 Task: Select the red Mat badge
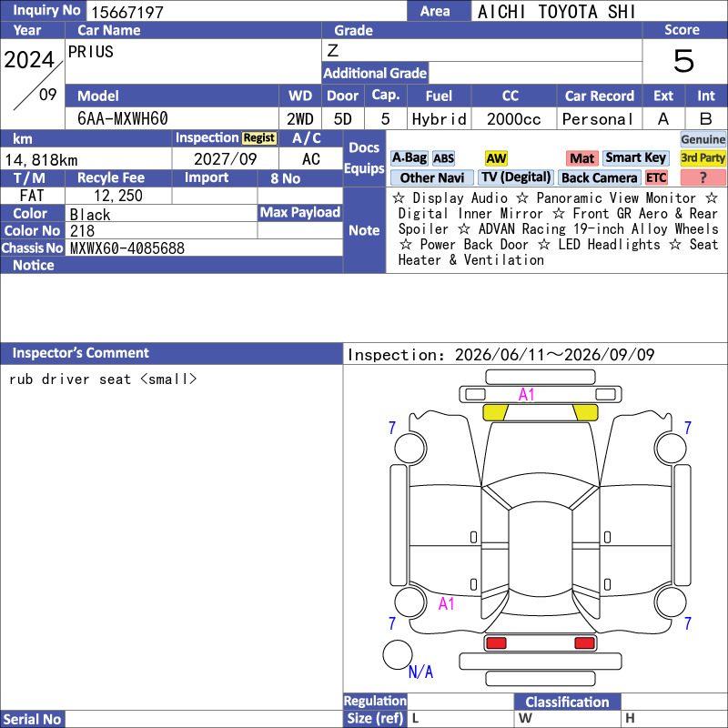click(581, 158)
